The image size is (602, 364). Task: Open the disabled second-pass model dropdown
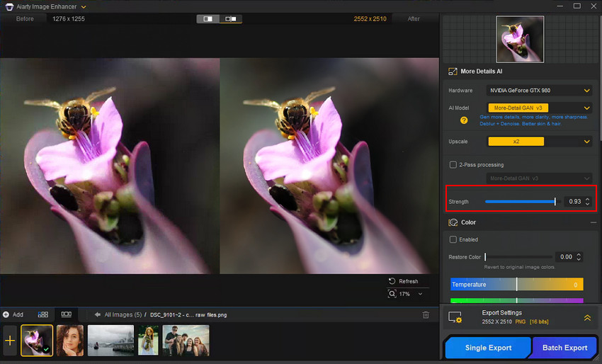tap(539, 178)
